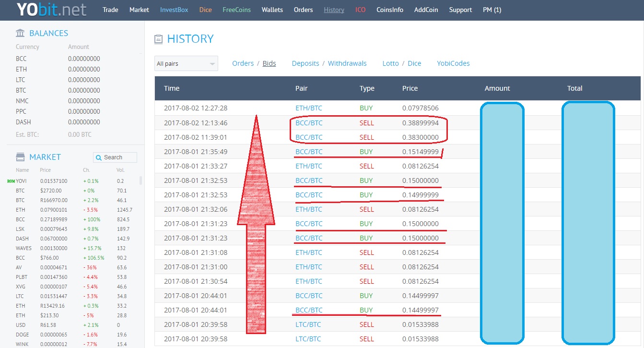The image size is (644, 348).
Task: Open the CoinsInfo page
Action: point(390,10)
